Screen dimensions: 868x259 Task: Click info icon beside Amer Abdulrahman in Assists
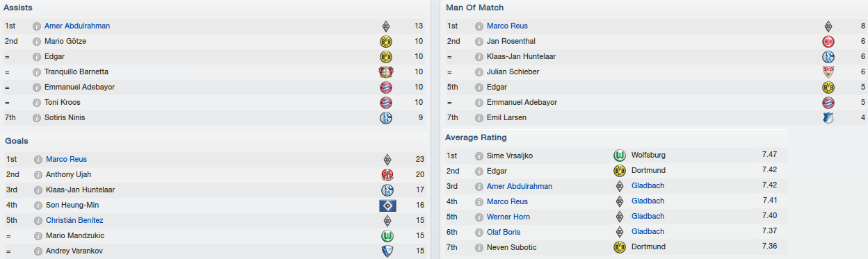[x=37, y=26]
